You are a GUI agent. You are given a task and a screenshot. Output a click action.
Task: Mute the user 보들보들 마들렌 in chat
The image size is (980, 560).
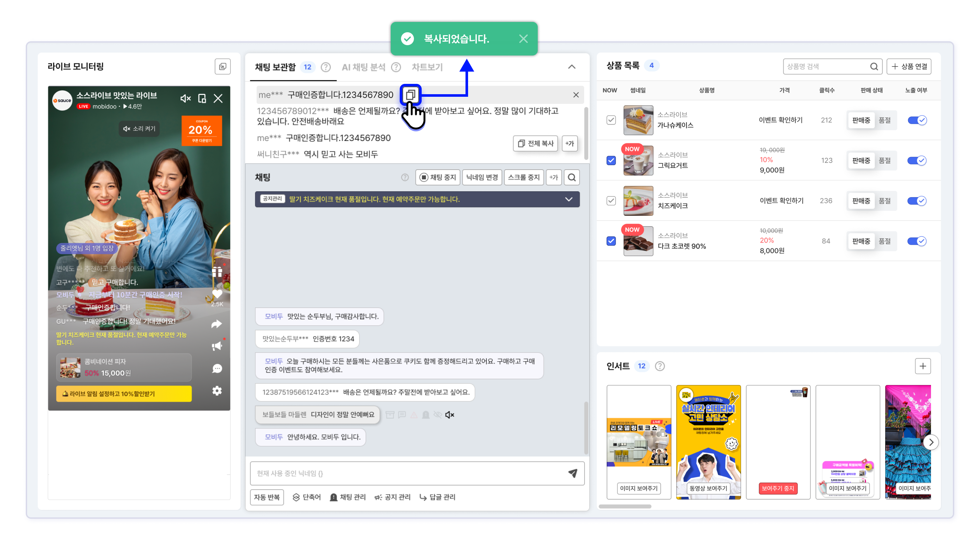pos(449,415)
